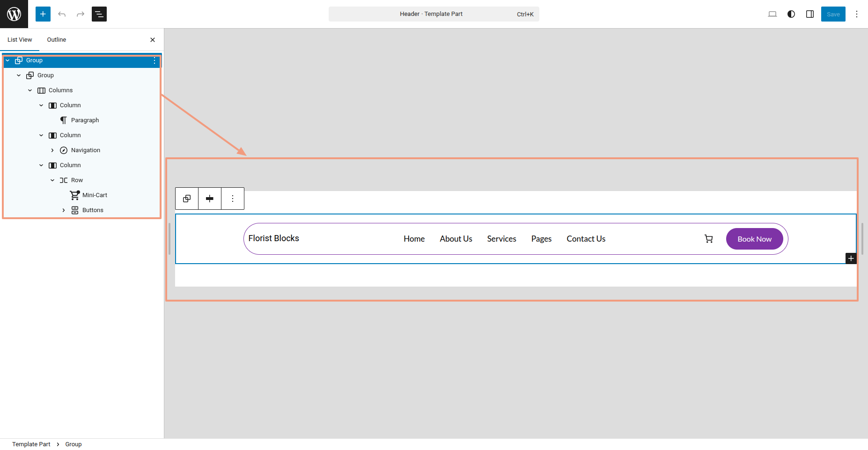Select the List View tab
This screenshot has width=868, height=450.
pyautogui.click(x=20, y=40)
